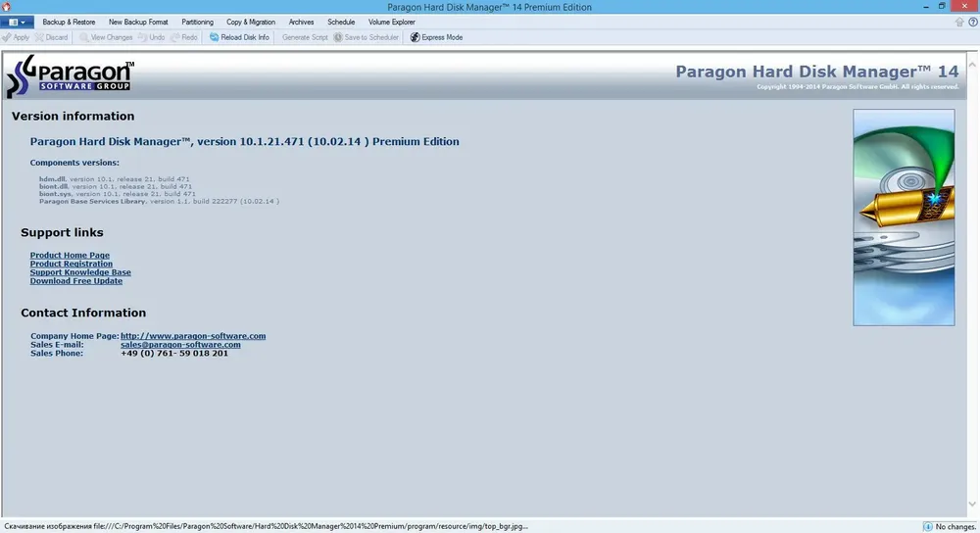This screenshot has width=980, height=533.
Task: Click the Reload Disk Info toolbar icon
Action: (215, 37)
